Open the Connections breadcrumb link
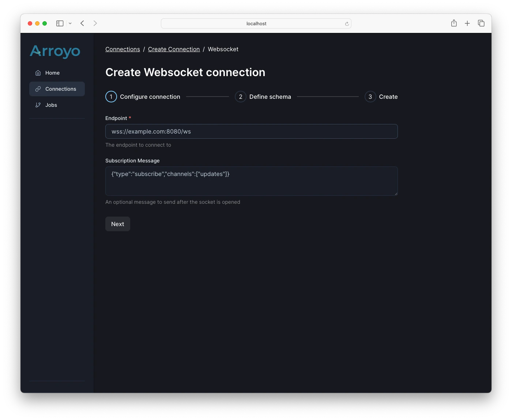The width and height of the screenshot is (512, 420). pyautogui.click(x=123, y=49)
